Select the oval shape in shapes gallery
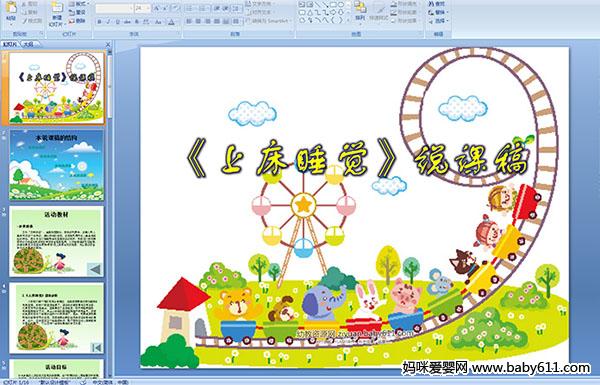The height and width of the screenshot is (385, 600). [341, 5]
